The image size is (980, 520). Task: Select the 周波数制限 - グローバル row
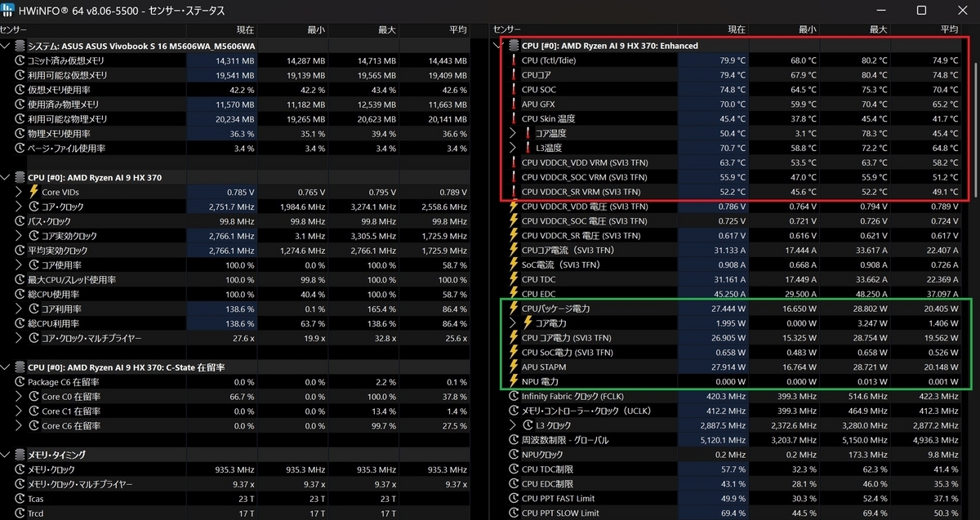tap(728, 440)
